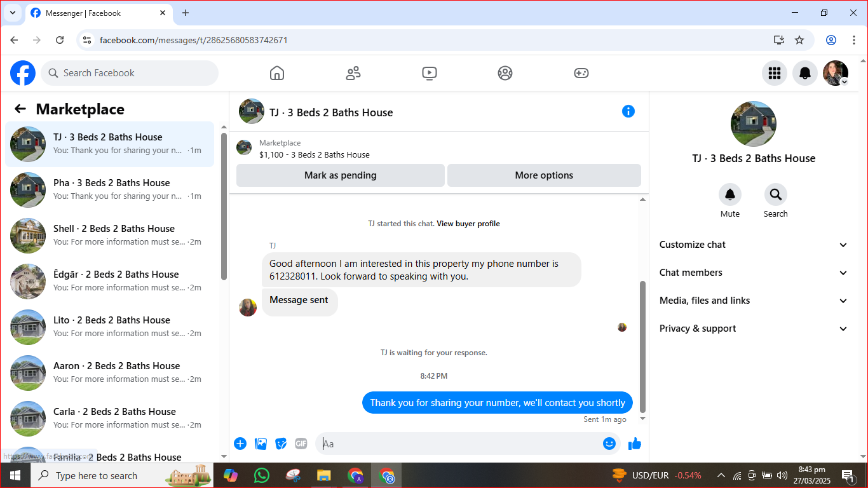The image size is (868, 488).
Task: Open Copilot from the taskbar
Action: tap(230, 475)
